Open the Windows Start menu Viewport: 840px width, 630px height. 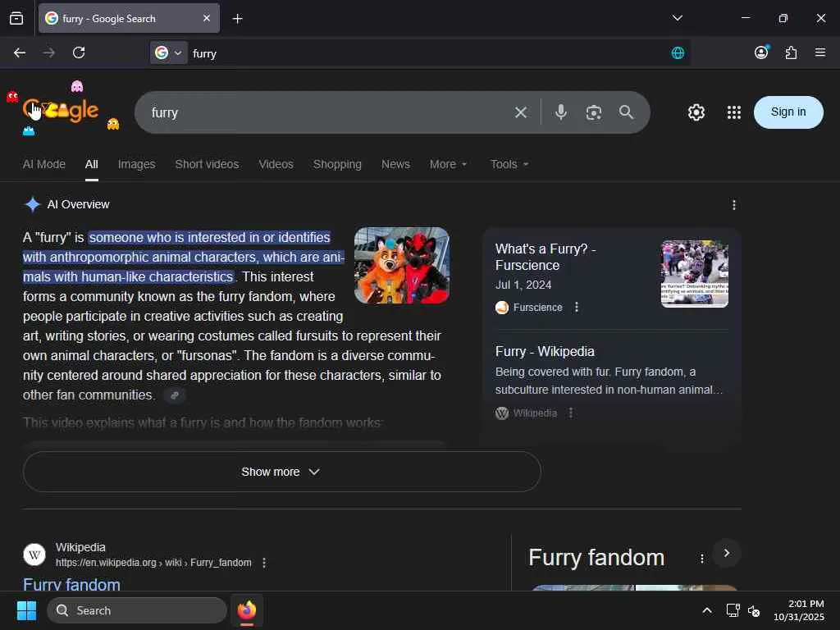(26, 610)
